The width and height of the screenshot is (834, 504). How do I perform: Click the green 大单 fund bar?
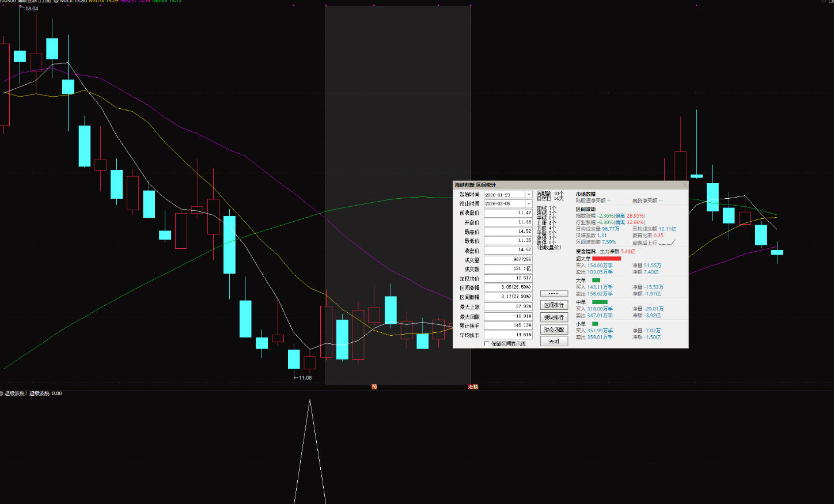coord(596,281)
